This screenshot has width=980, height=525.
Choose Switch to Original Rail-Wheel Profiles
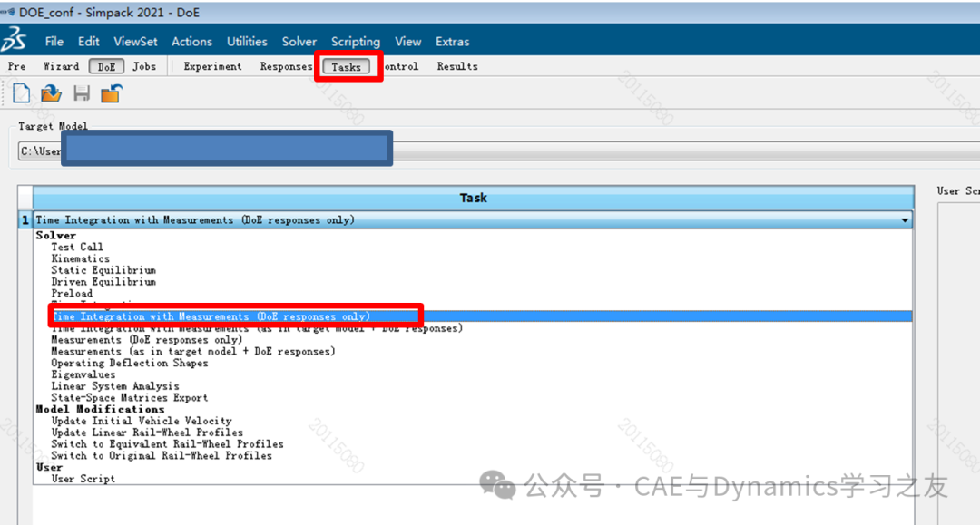(162, 456)
